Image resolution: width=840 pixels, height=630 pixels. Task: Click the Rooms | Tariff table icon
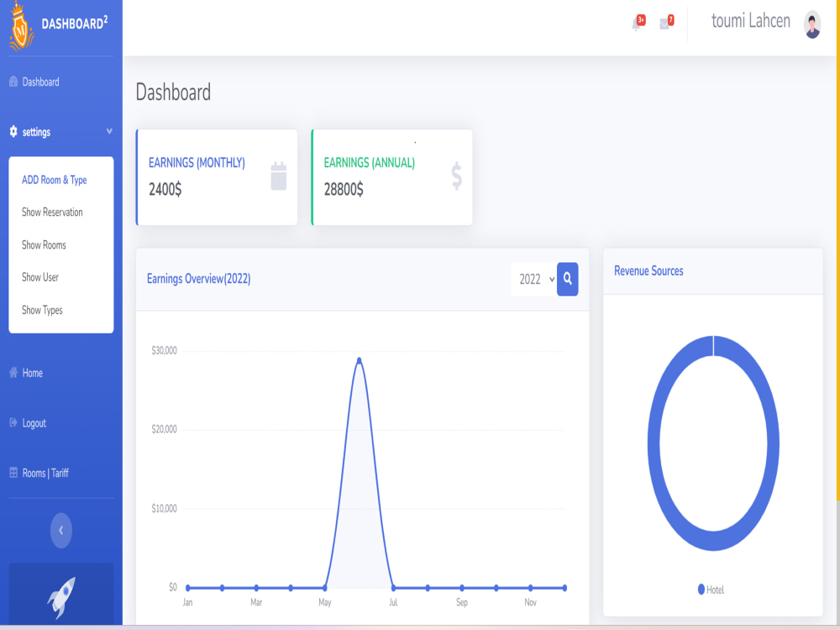tap(13, 472)
